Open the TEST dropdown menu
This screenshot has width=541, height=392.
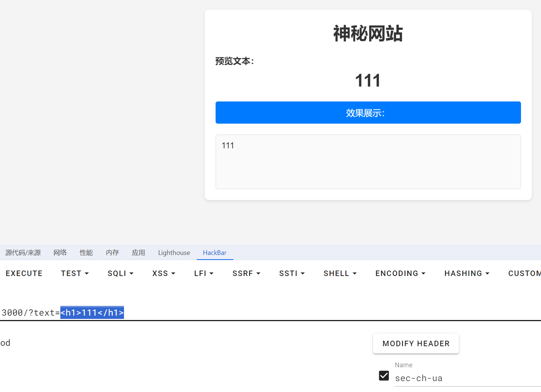[x=75, y=273]
